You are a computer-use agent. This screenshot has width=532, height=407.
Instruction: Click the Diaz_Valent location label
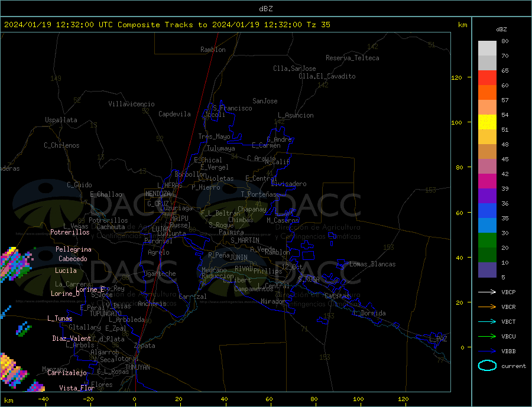point(72,338)
